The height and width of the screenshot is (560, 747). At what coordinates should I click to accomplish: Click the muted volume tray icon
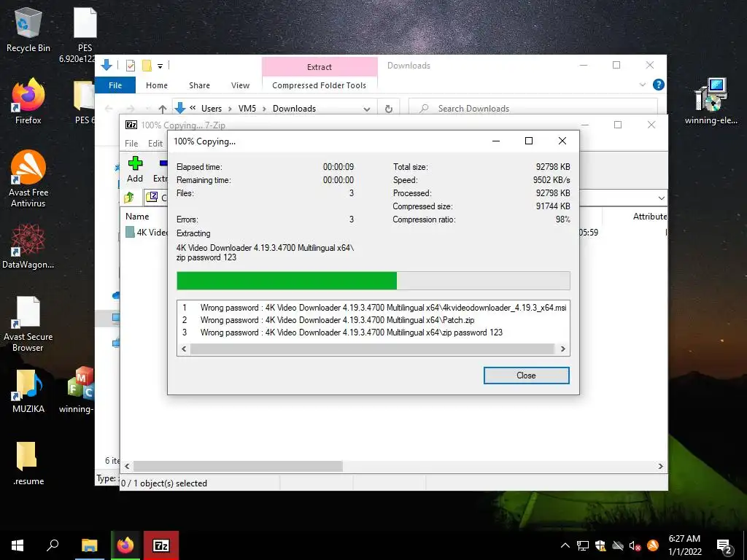click(635, 545)
